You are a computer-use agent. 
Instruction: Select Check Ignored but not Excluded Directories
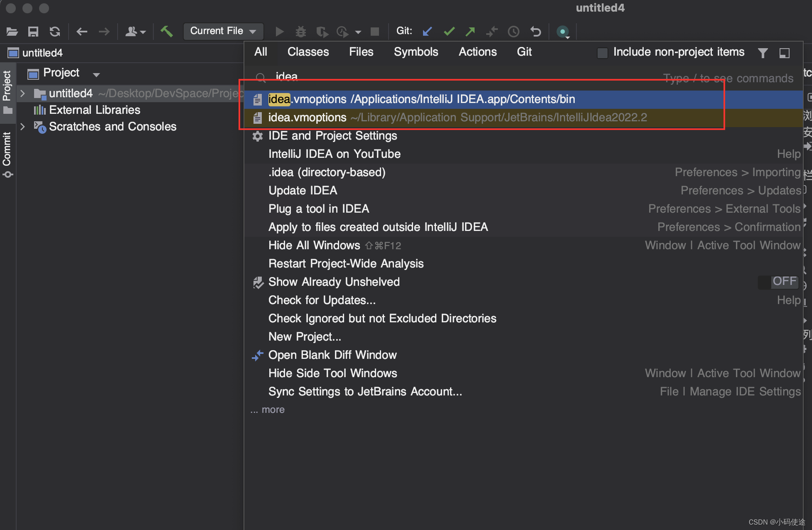pos(523,319)
